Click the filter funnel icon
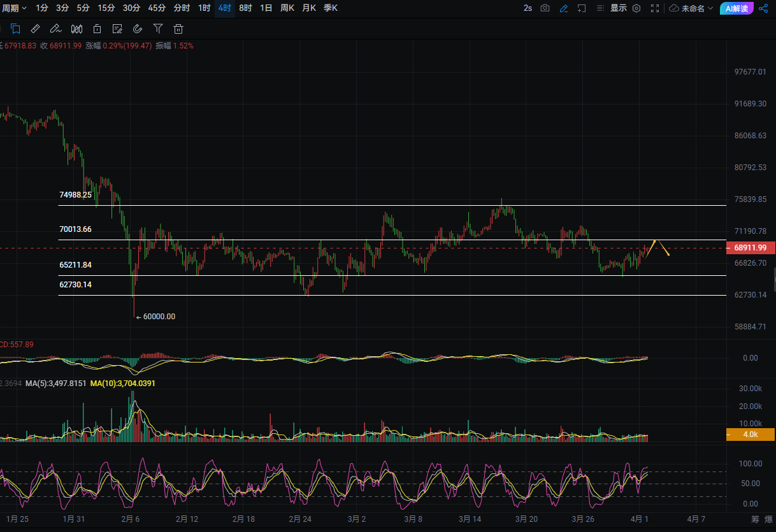 point(158,29)
